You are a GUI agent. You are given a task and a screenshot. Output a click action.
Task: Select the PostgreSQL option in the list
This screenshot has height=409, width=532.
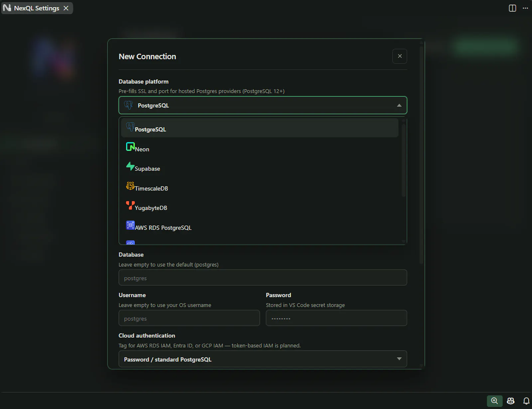260,128
